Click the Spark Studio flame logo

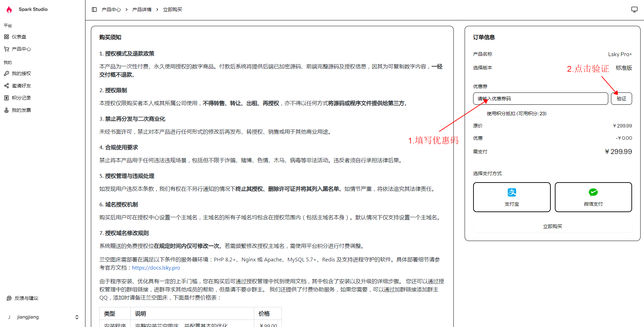tap(9, 10)
